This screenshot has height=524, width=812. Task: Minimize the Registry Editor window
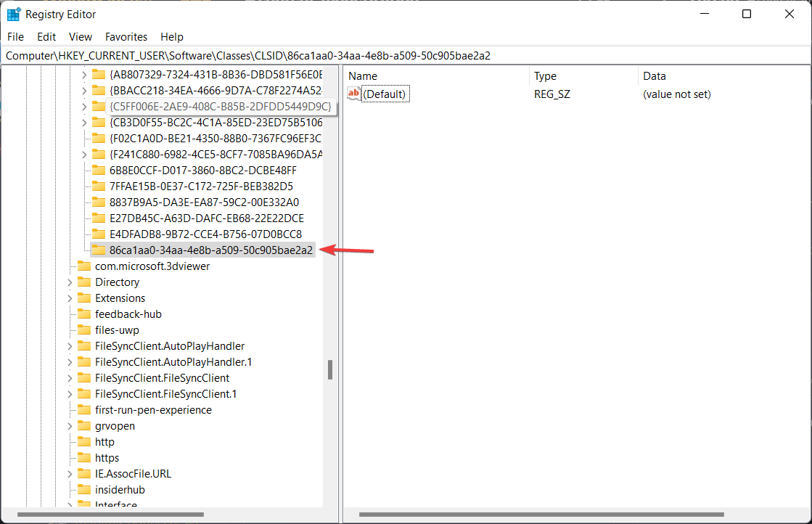[x=705, y=14]
